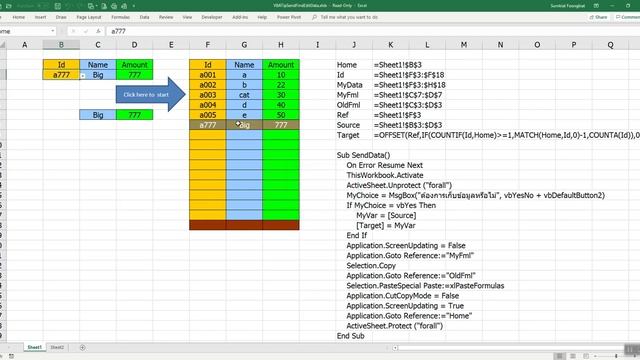Click the Comments button

pyautogui.click(x=628, y=17)
